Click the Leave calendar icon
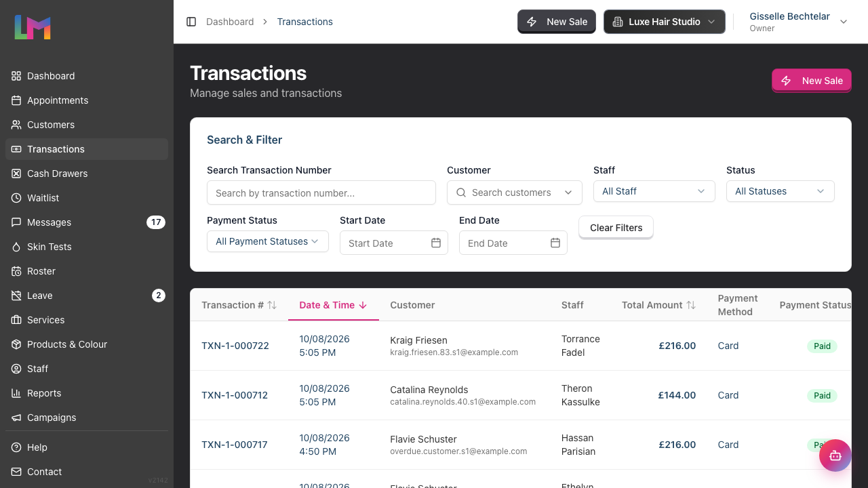Image resolution: width=868 pixels, height=488 pixels. (x=16, y=296)
